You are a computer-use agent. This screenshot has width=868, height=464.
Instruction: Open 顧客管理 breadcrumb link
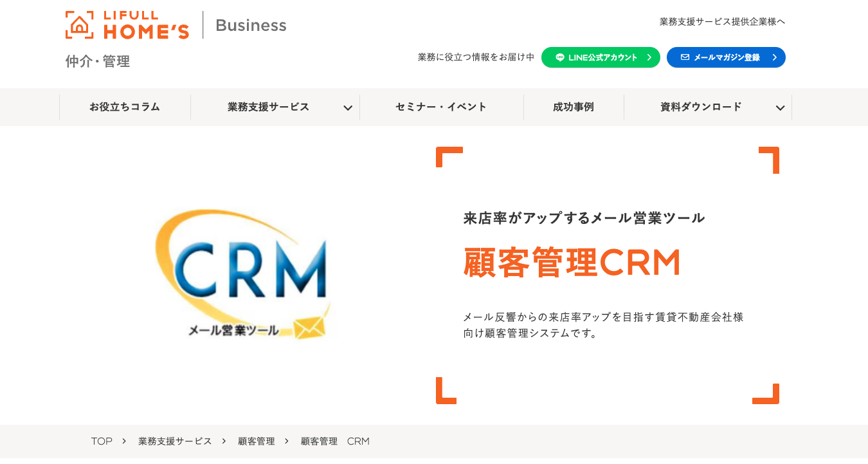pyautogui.click(x=256, y=441)
